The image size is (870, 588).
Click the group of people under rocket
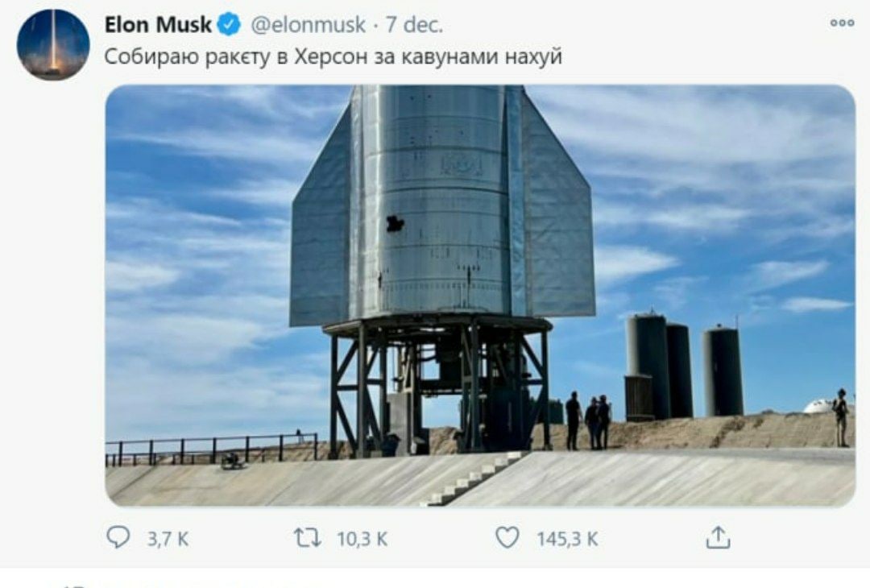[x=588, y=420]
